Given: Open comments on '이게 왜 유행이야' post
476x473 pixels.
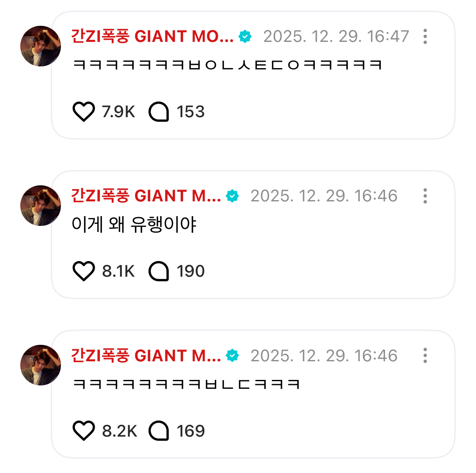Looking at the screenshot, I should pyautogui.click(x=159, y=271).
